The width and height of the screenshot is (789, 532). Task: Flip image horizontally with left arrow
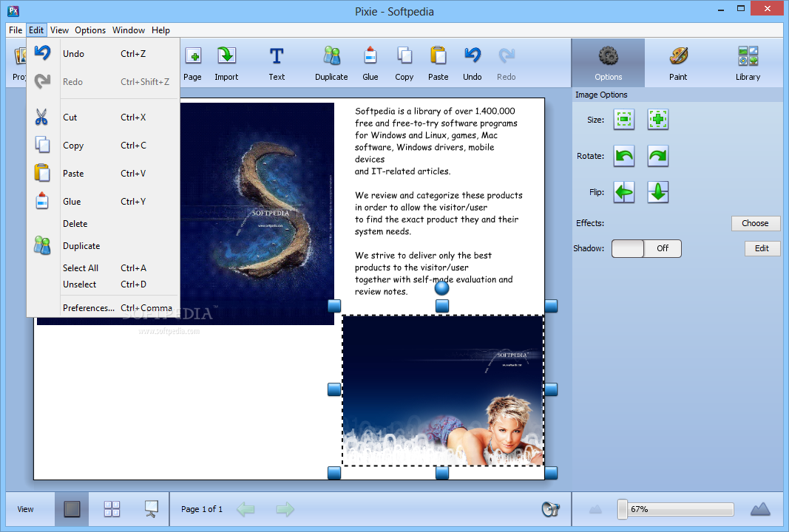(624, 192)
